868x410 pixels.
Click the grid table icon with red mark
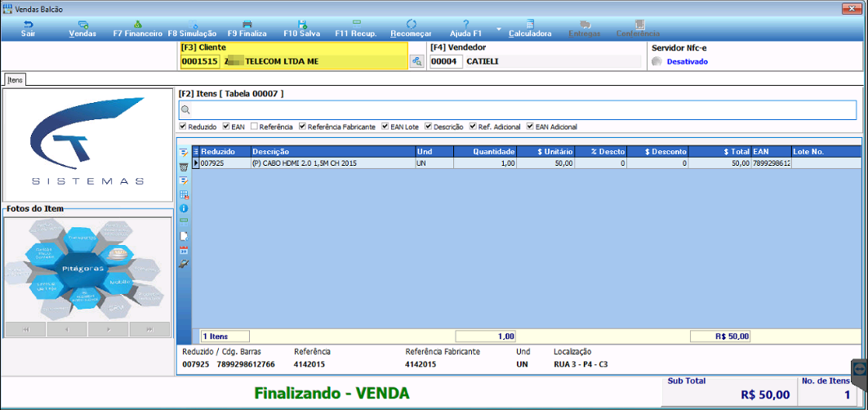click(x=184, y=194)
